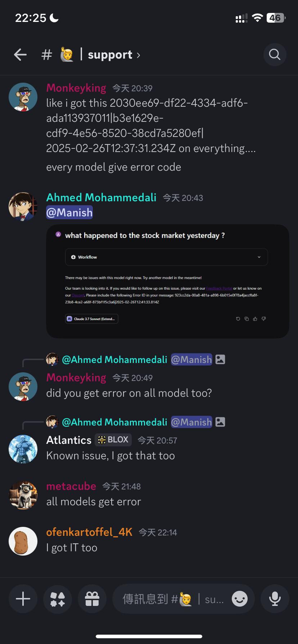This screenshot has width=298, height=644.
Task: Tap the message input field
Action: [x=173, y=599]
